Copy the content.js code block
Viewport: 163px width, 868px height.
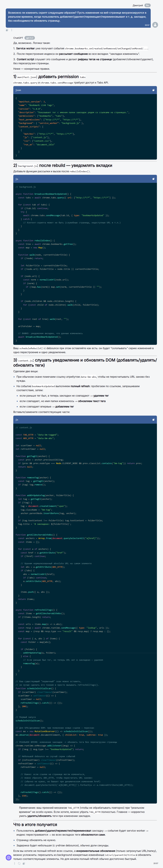click(153, 420)
